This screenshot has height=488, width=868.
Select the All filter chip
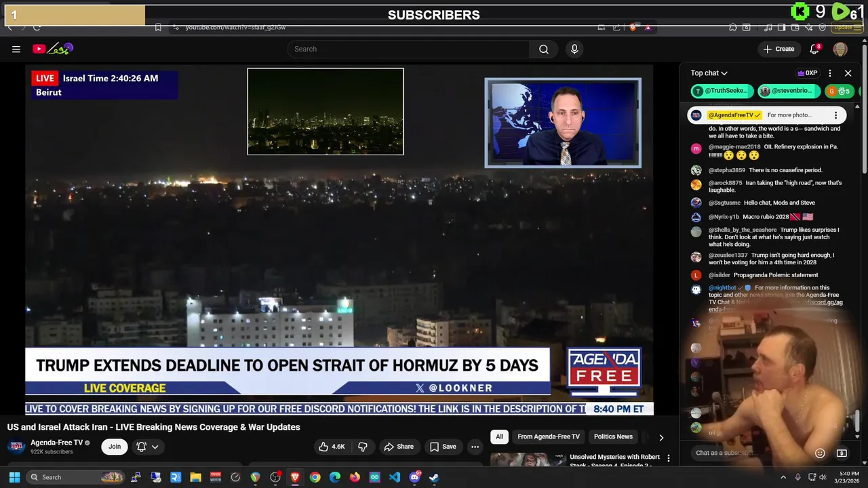(x=499, y=437)
